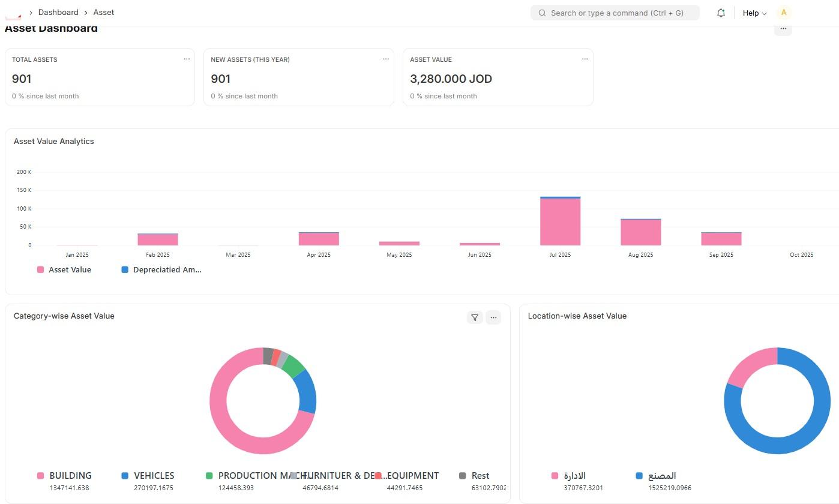Toggle the Asset Value legend series
The image size is (839, 504).
click(64, 270)
